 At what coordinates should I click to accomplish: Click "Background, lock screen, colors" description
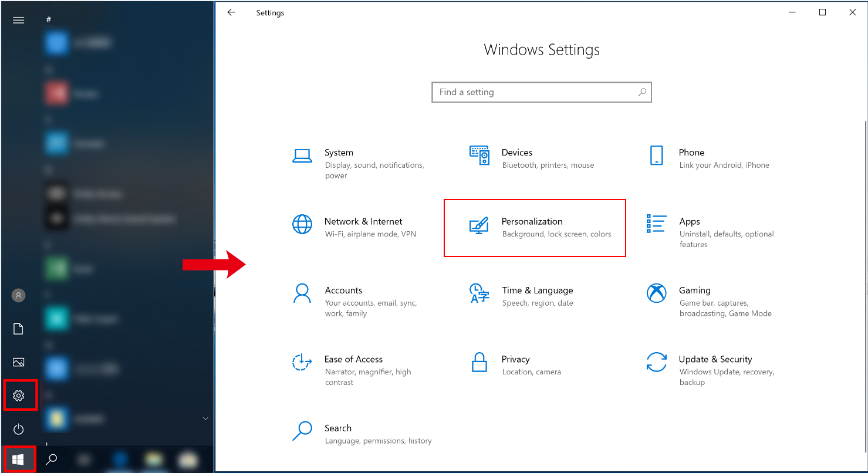click(x=557, y=234)
